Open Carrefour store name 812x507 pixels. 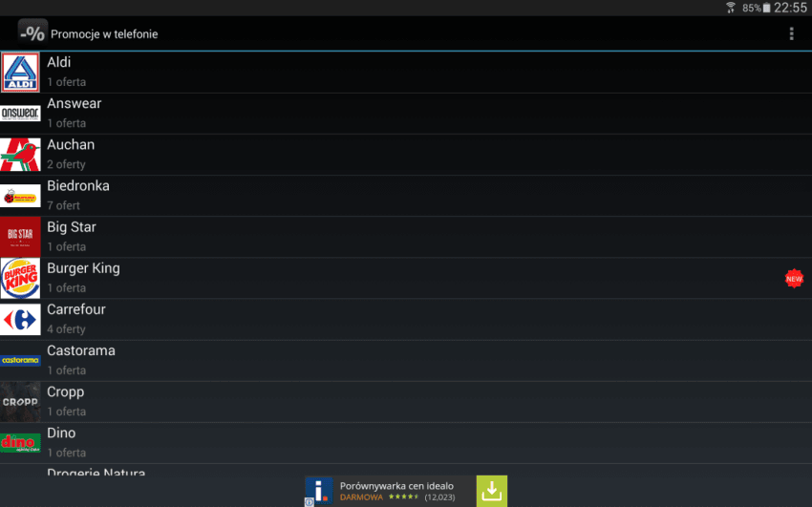pos(76,309)
